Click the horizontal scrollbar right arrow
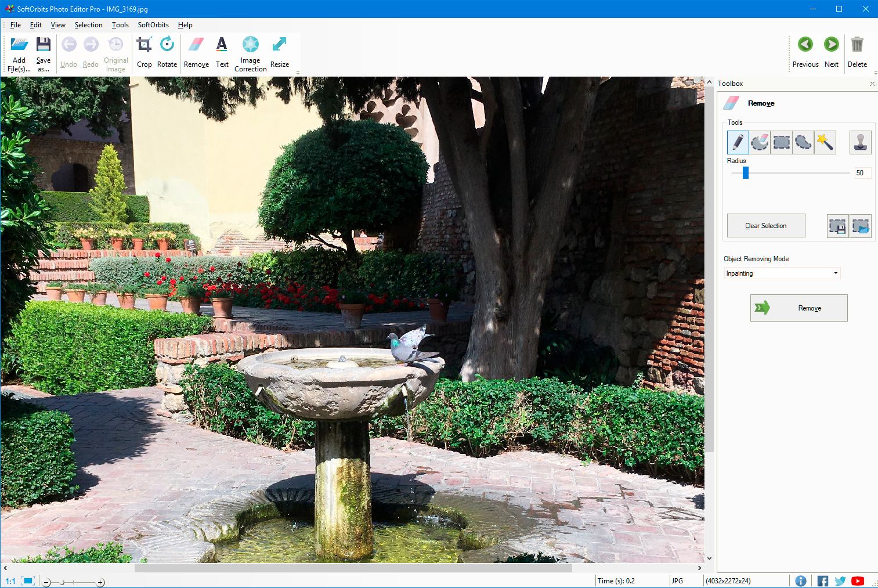878x588 pixels. (x=700, y=568)
